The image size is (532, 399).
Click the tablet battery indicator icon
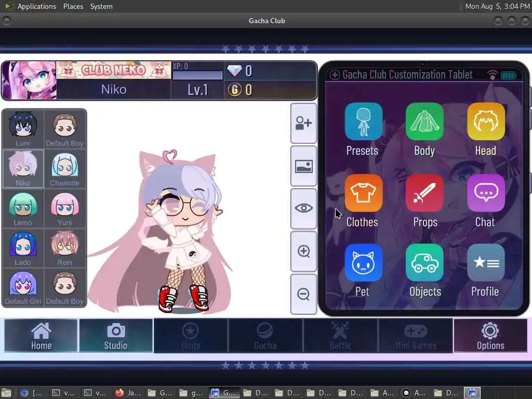(509, 75)
